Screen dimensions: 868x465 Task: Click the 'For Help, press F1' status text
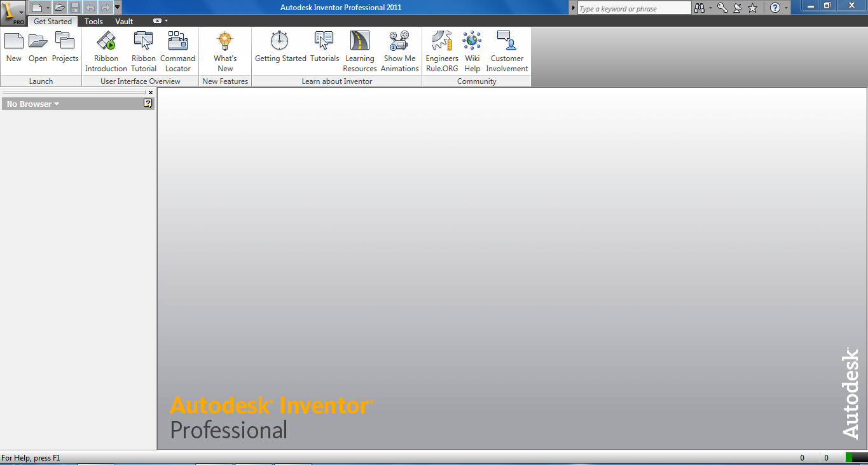tap(31, 457)
